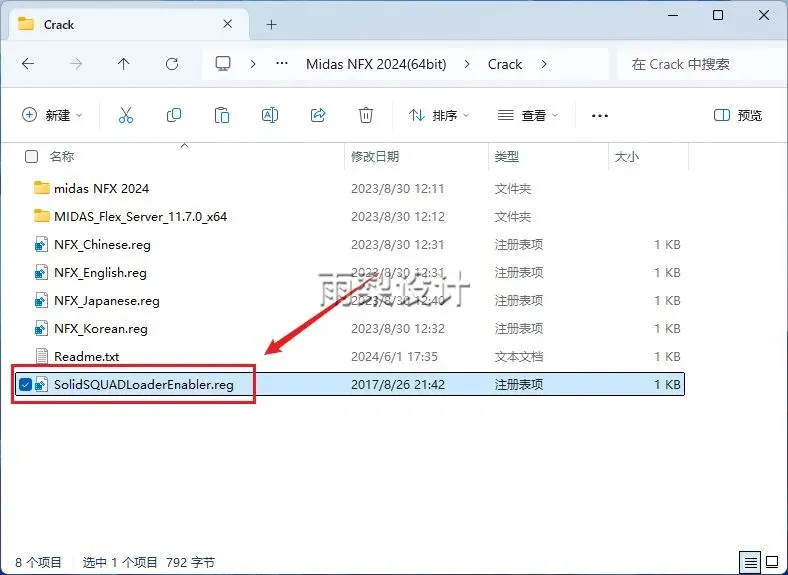Expand chevron after Midas NFX 2024(64bit)
This screenshot has height=575, width=788.
(467, 64)
